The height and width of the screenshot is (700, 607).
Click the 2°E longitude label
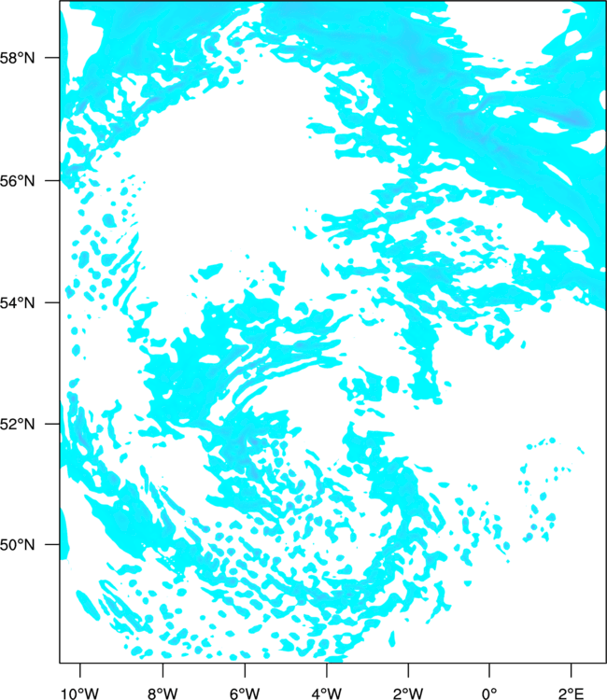(571, 693)
